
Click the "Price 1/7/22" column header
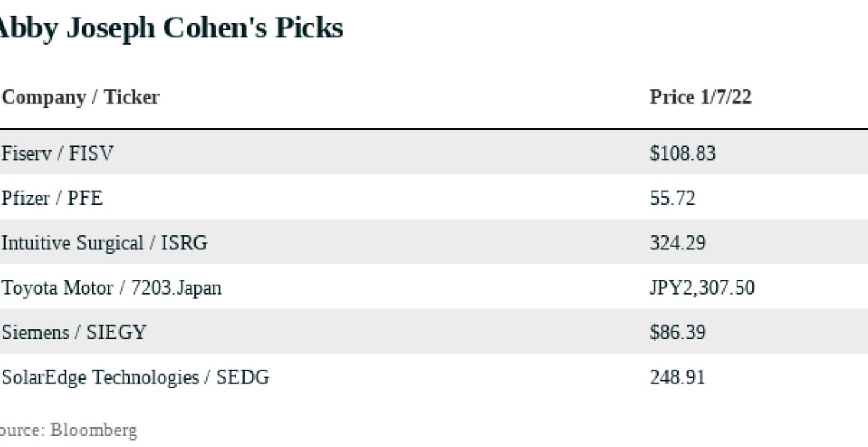(700, 98)
